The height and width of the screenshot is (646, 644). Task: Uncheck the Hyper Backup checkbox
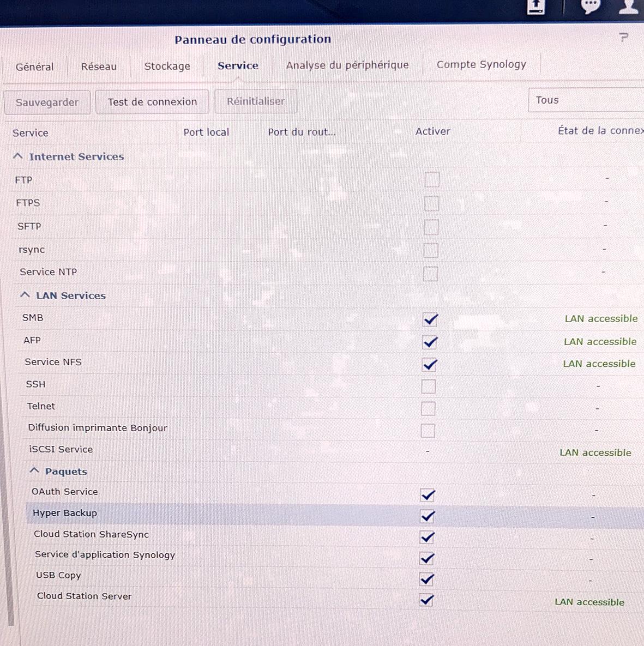[x=428, y=516]
